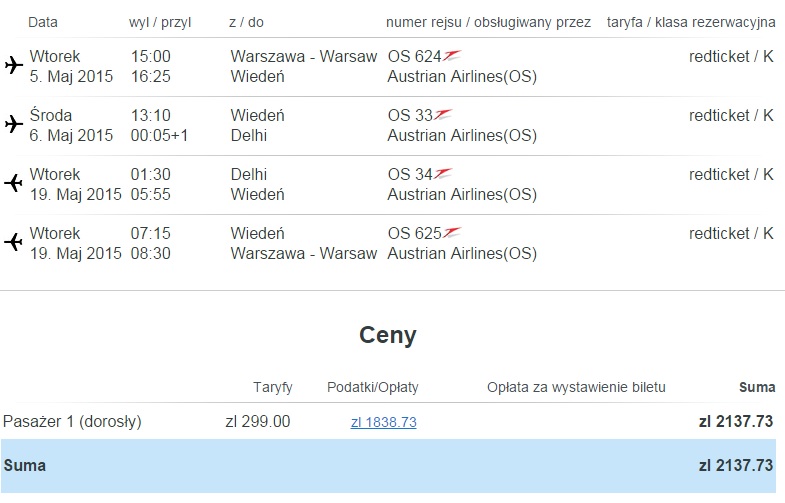Click the blue Suma total row
This screenshot has width=785, height=503.
point(388,465)
